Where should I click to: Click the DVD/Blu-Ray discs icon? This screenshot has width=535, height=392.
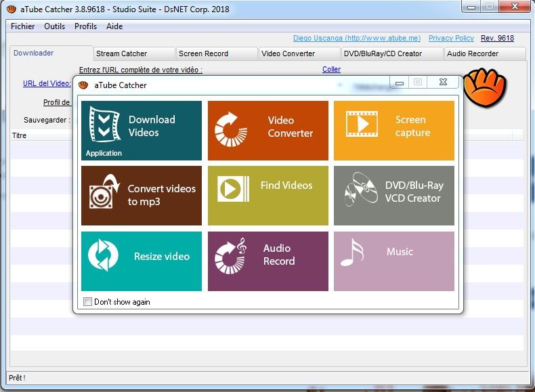pyautogui.click(x=361, y=189)
